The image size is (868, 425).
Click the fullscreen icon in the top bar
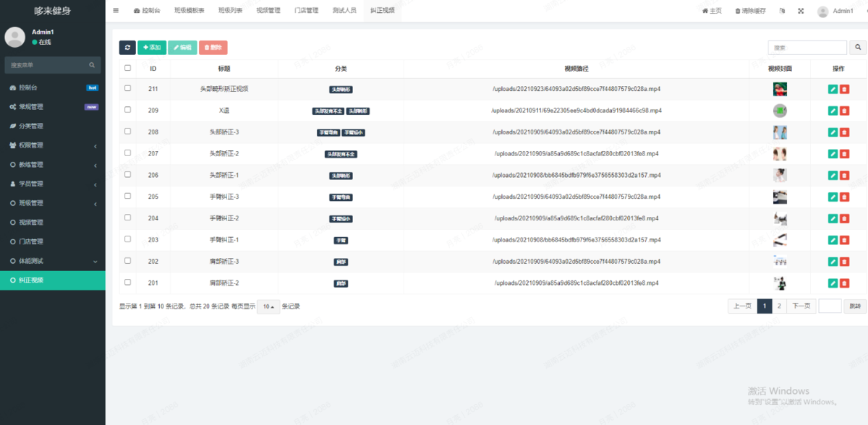click(x=801, y=11)
